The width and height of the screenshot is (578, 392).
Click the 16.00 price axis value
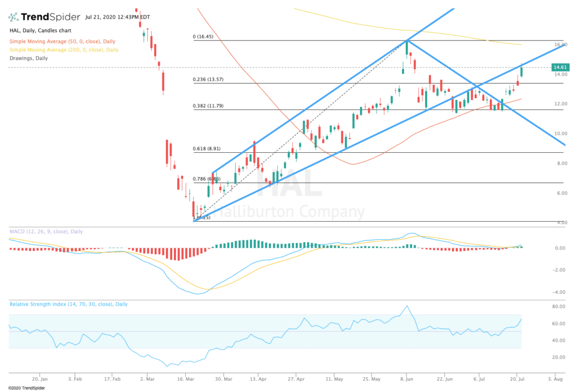(x=561, y=44)
